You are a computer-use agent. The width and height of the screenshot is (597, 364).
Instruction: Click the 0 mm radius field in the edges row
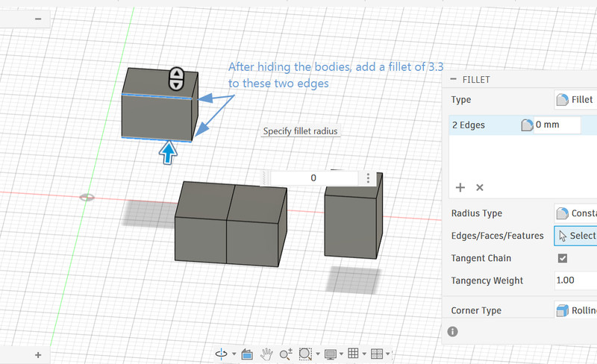tap(557, 125)
